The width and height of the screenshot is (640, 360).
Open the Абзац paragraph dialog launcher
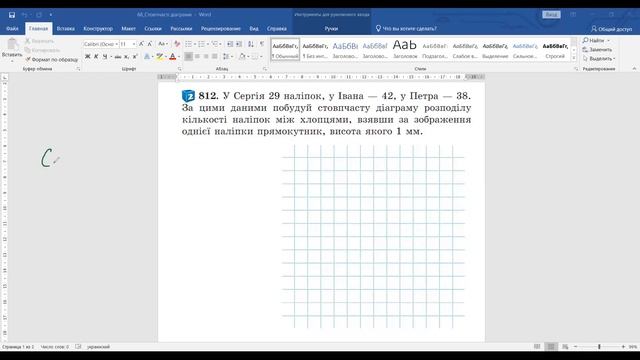coord(264,69)
